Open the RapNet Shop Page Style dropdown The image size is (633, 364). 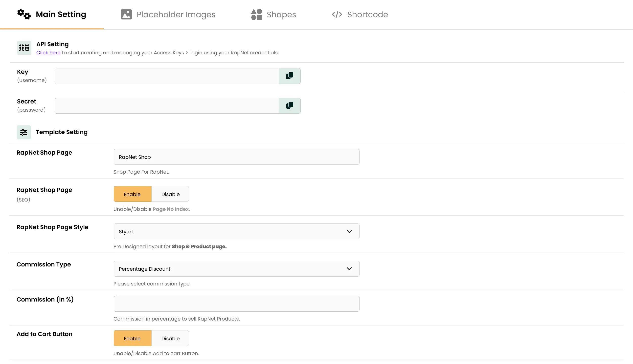coord(236,231)
